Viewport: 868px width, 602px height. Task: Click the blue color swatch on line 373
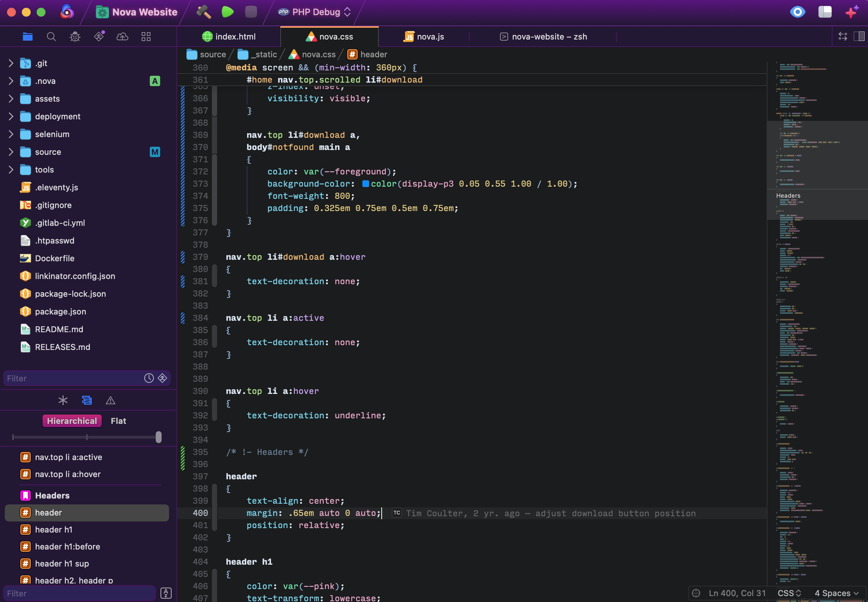365,184
